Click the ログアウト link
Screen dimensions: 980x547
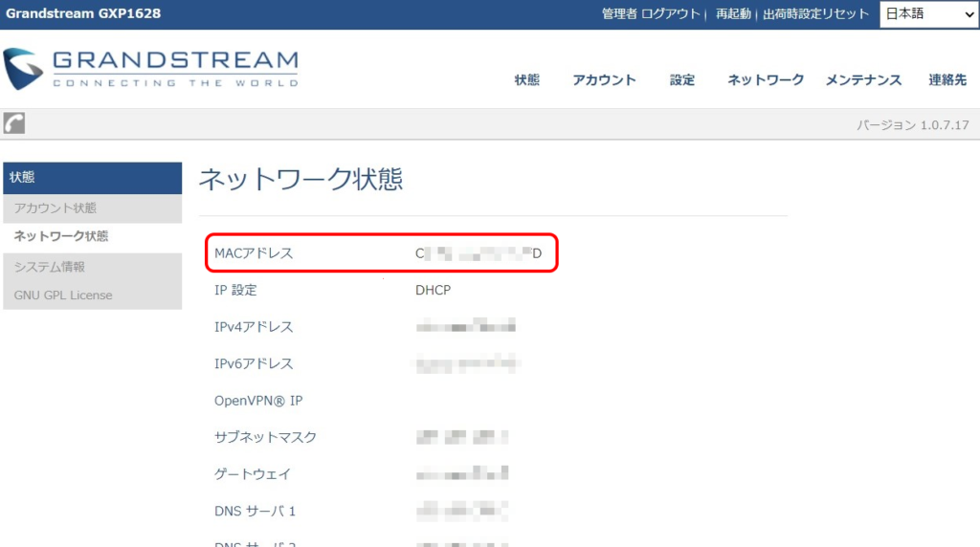[670, 14]
